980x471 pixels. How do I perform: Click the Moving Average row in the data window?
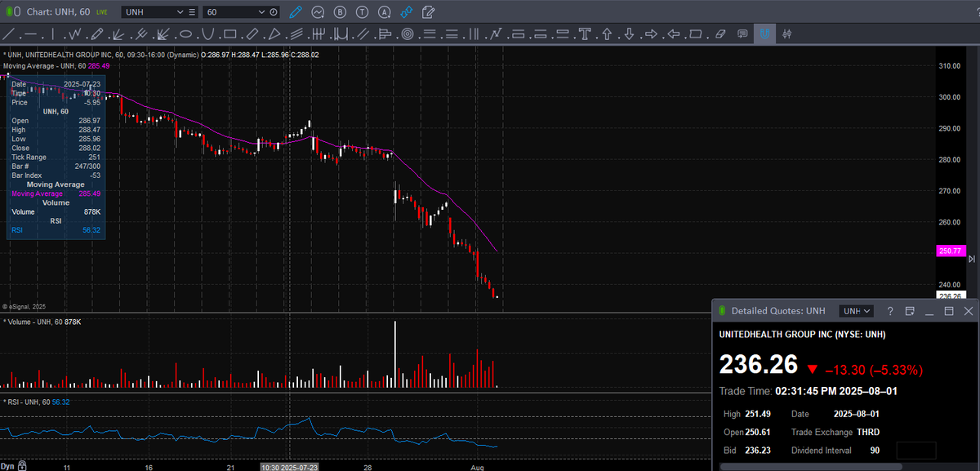pos(56,193)
